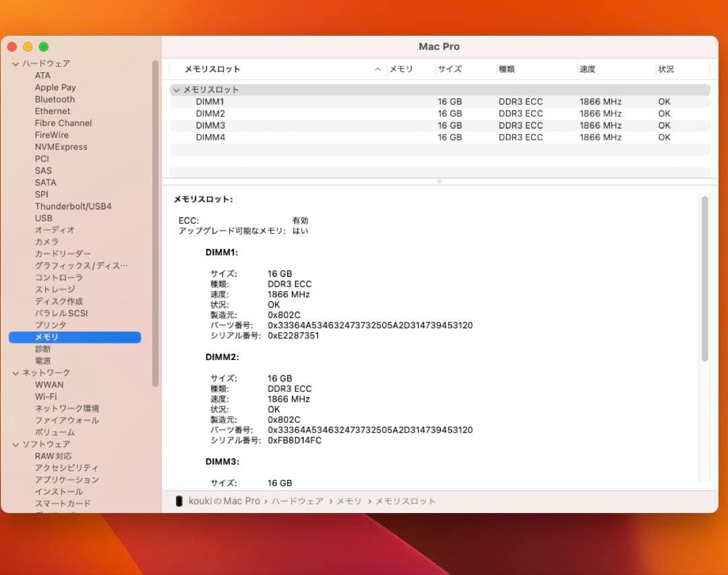
Task: Click the sort chevron on メモリスロット column
Action: coord(377,69)
